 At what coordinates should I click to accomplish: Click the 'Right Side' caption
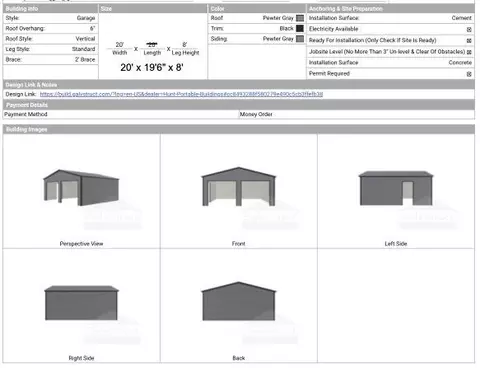coord(81,358)
